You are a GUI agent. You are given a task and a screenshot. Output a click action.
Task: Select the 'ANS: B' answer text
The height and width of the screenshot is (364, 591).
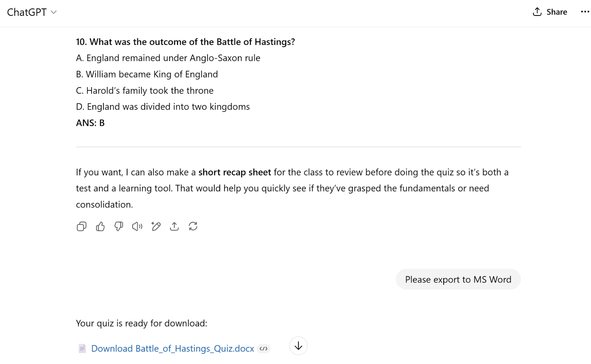[x=90, y=123]
